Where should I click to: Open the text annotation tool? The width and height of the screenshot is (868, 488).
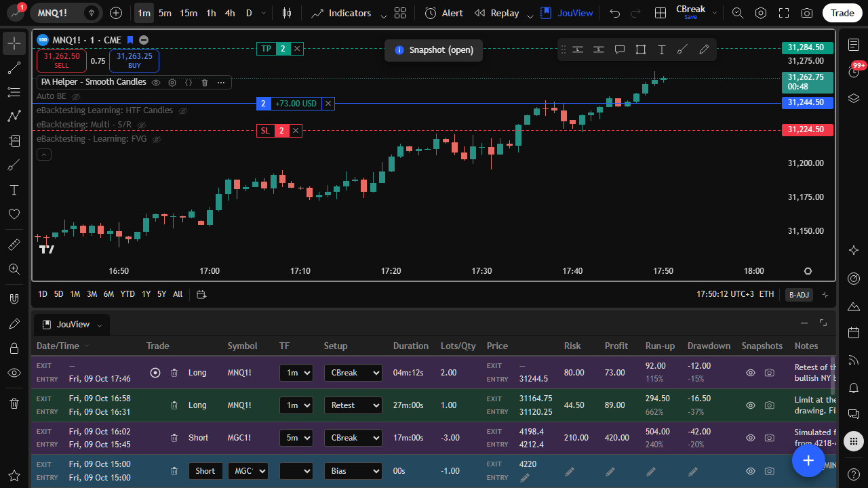pos(14,190)
